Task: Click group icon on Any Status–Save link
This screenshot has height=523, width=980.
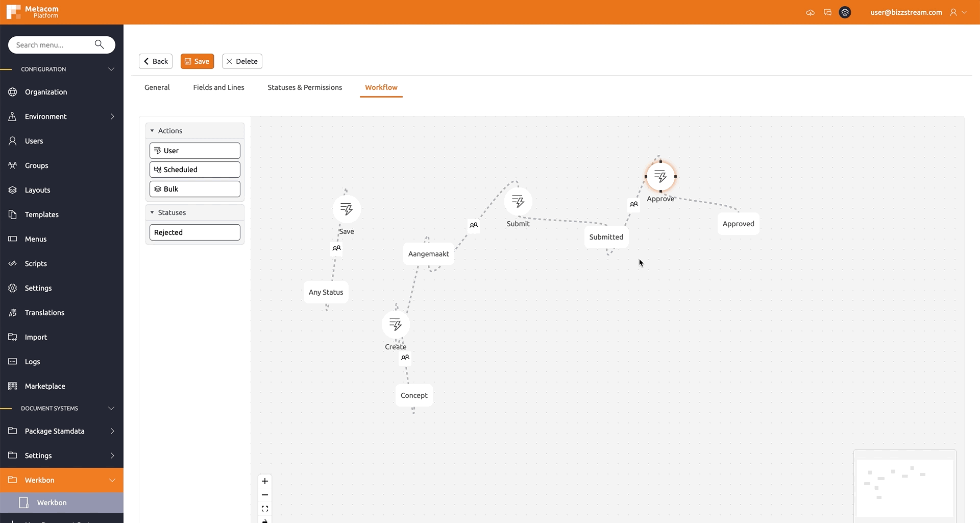Action: click(337, 248)
